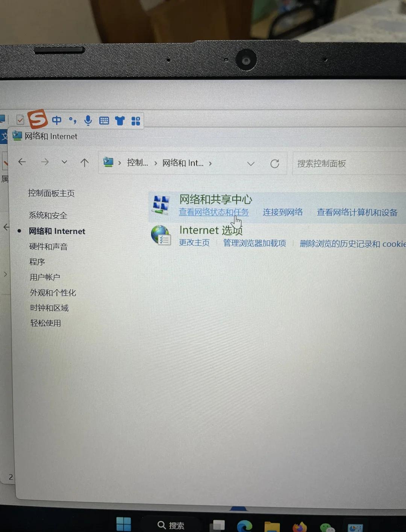This screenshot has width=406, height=532.
Task: Toggle punctuation mode on Sogou toolbar
Action: coord(73,120)
